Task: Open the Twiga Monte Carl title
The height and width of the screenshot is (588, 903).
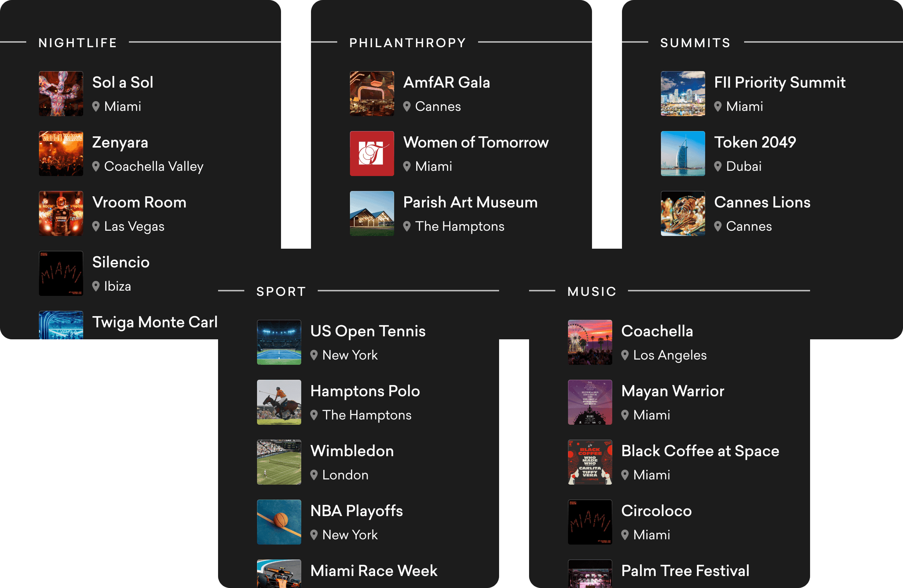Action: (155, 322)
